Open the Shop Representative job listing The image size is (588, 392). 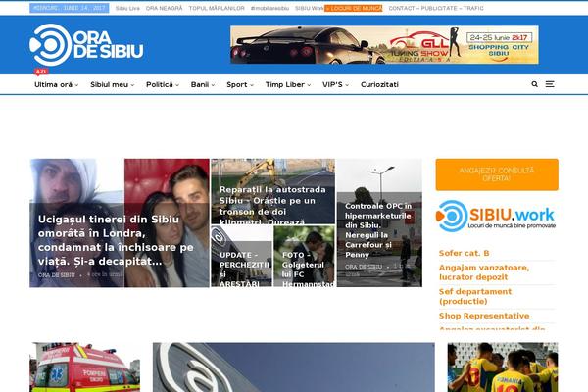pyautogui.click(x=484, y=316)
